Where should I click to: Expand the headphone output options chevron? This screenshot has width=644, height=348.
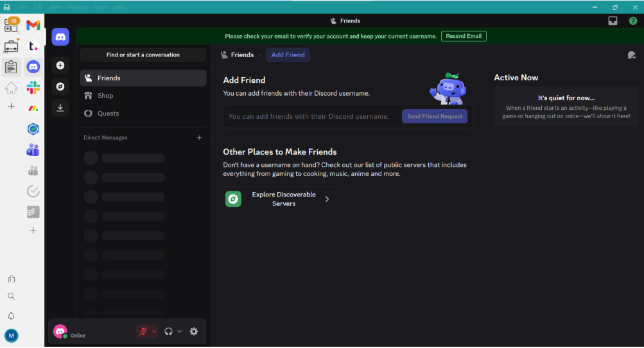pos(180,331)
